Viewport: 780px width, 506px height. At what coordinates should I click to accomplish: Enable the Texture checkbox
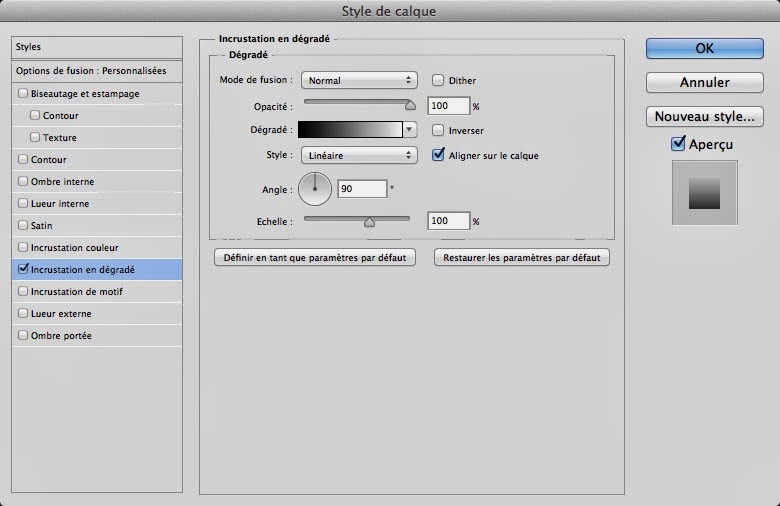[x=35, y=137]
